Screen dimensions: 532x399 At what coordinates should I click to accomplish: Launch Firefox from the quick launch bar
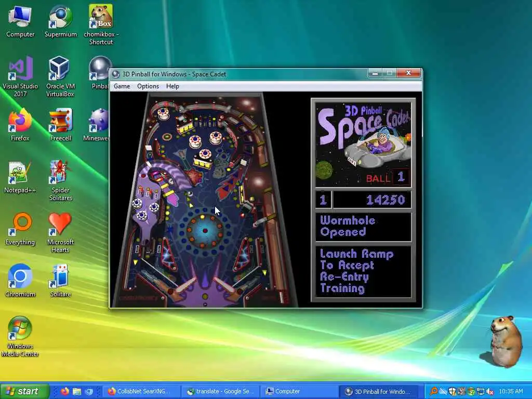tap(65, 391)
